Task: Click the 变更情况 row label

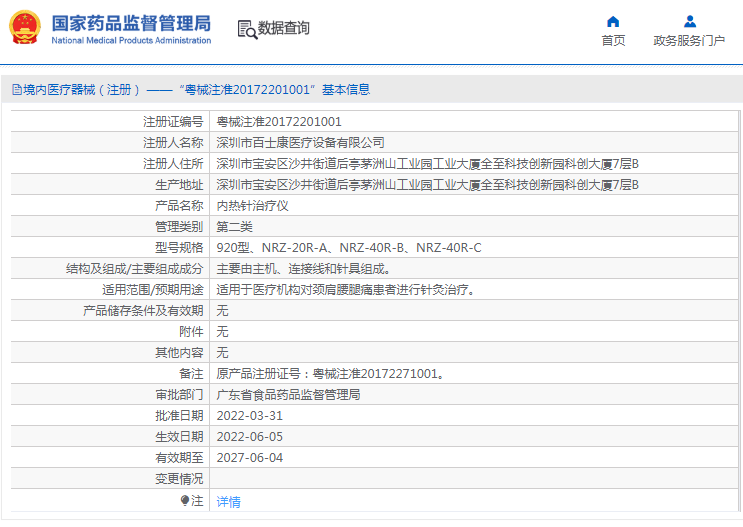Action: pyautogui.click(x=179, y=479)
